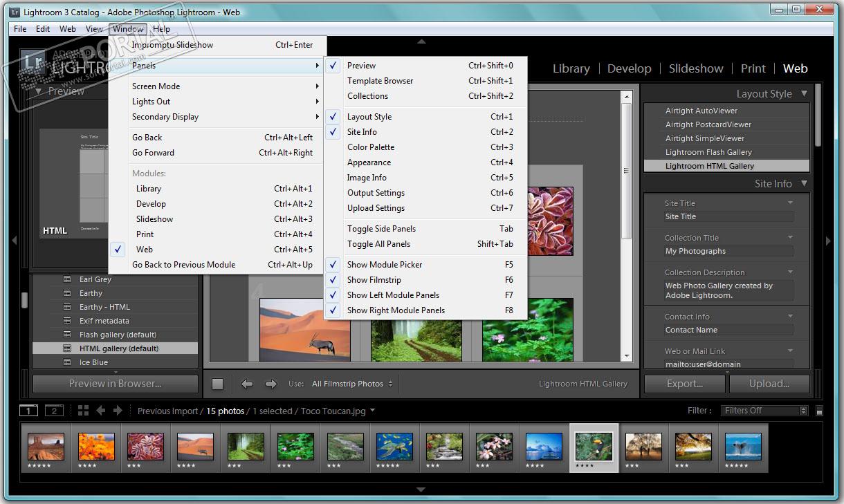Click the square stop button in toolbar
Image resolution: width=844 pixels, height=504 pixels.
click(x=217, y=384)
